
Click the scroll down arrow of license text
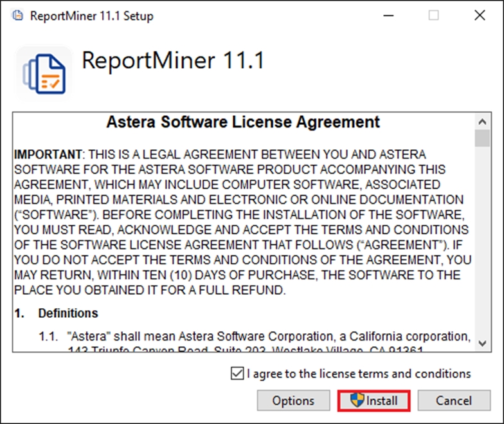(x=482, y=344)
